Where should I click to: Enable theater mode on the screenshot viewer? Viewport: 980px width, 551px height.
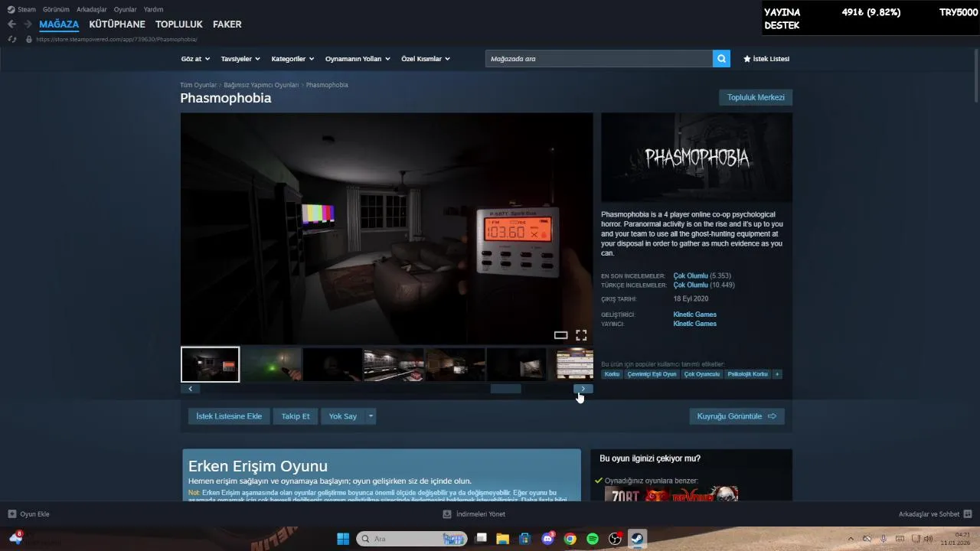[560, 335]
